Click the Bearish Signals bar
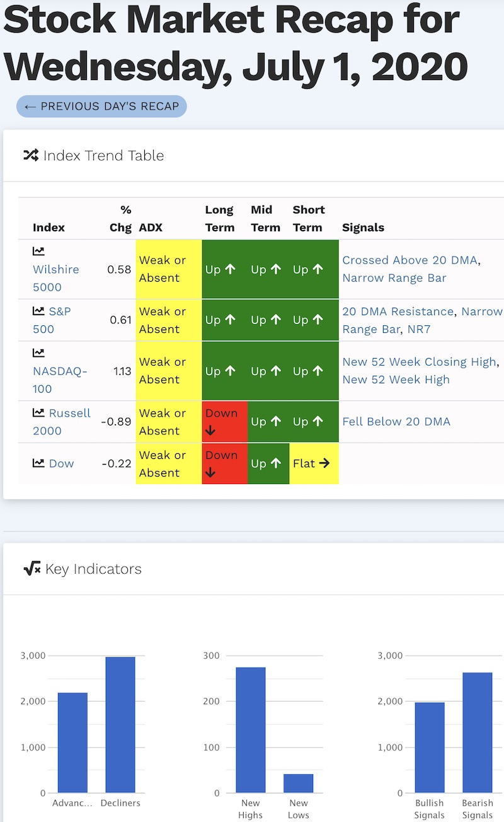The height and width of the screenshot is (822, 504). coord(478,732)
